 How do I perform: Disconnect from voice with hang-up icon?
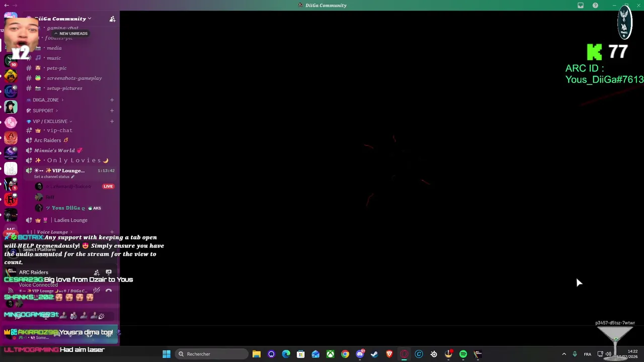(x=109, y=291)
